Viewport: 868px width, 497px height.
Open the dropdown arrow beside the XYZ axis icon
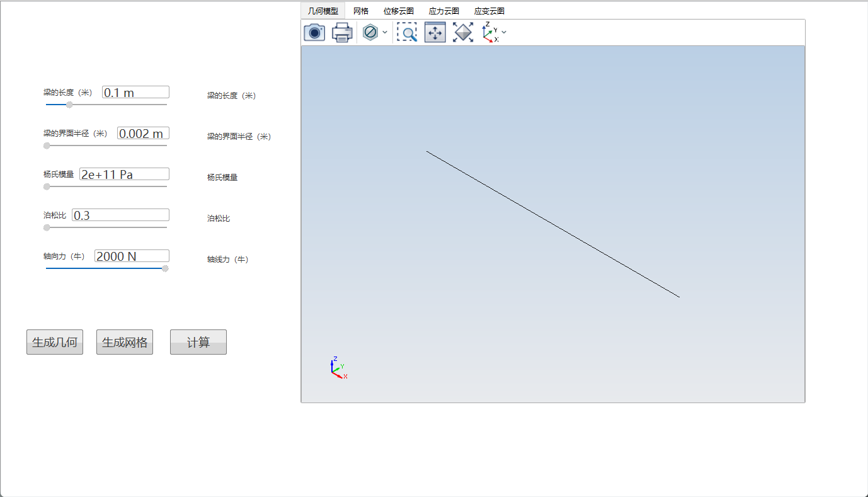504,32
